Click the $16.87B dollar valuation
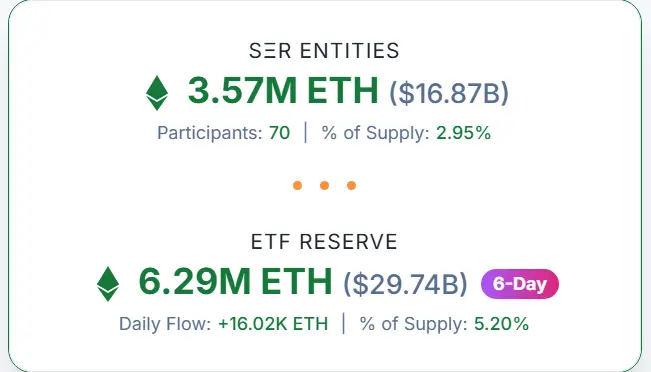The width and height of the screenshot is (651, 372). (x=449, y=93)
